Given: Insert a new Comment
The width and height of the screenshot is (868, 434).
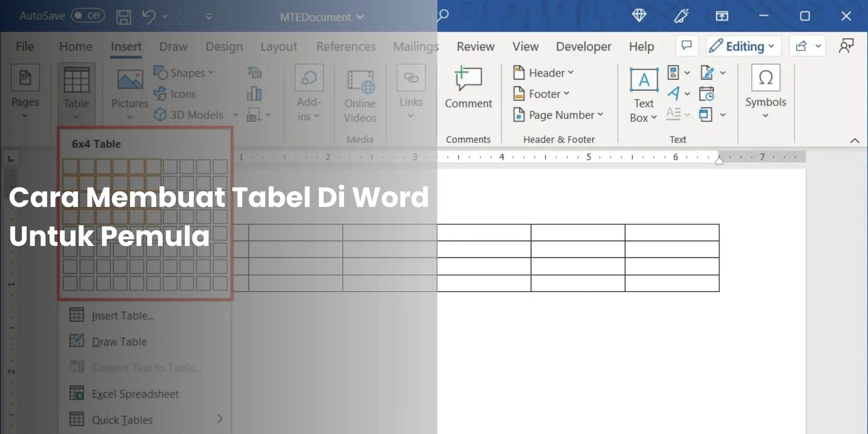Looking at the screenshot, I should point(468,87).
